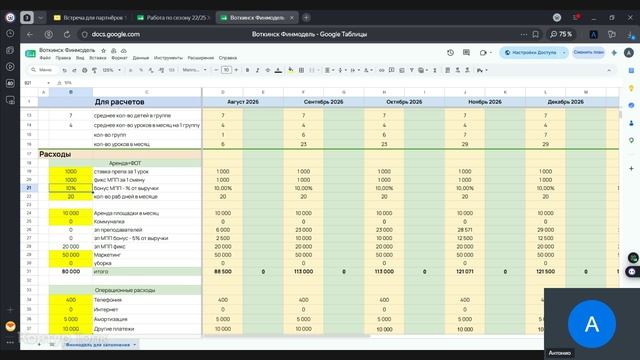Click the browser zoom 75% indicator
The width and height of the screenshot is (640, 360).
561,34
